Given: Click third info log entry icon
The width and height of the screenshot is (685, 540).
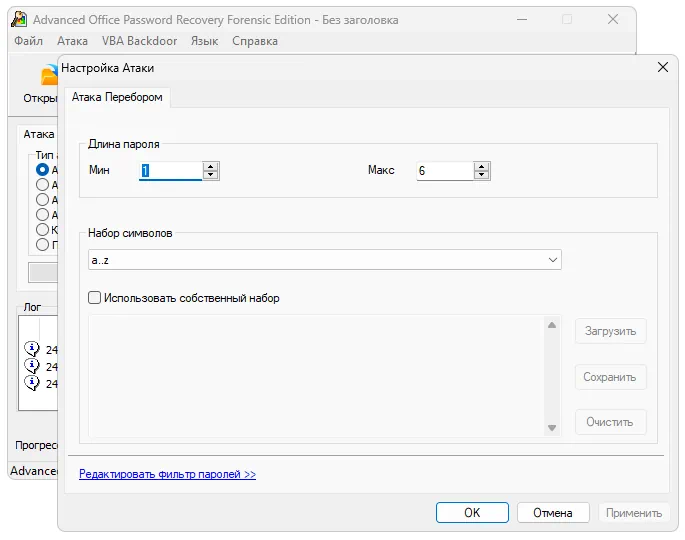Looking at the screenshot, I should click(32, 383).
